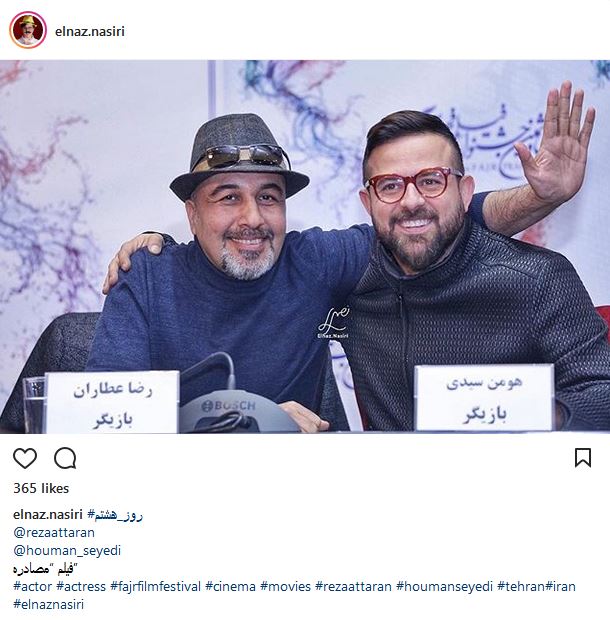This screenshot has height=620, width=610.
Task: Open the post photo of two men
Action: pos(305,247)
